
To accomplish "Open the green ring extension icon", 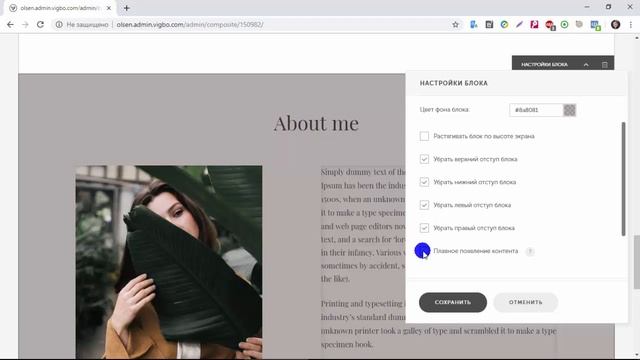I will tap(564, 24).
